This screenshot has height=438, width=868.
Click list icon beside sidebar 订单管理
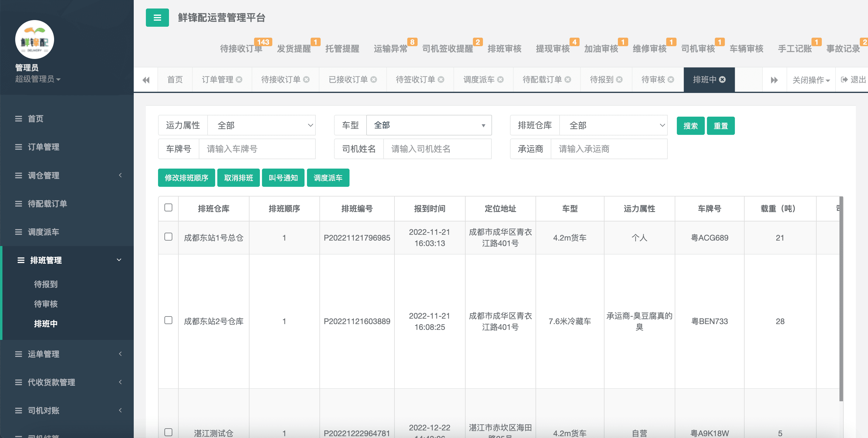pos(19,147)
